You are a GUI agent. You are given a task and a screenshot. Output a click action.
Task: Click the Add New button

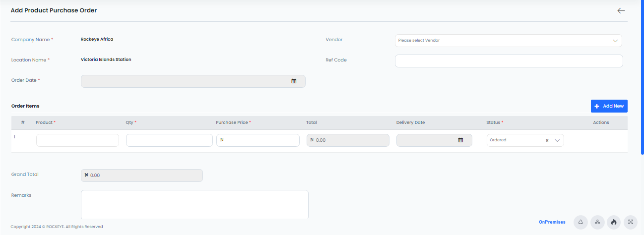tap(609, 106)
